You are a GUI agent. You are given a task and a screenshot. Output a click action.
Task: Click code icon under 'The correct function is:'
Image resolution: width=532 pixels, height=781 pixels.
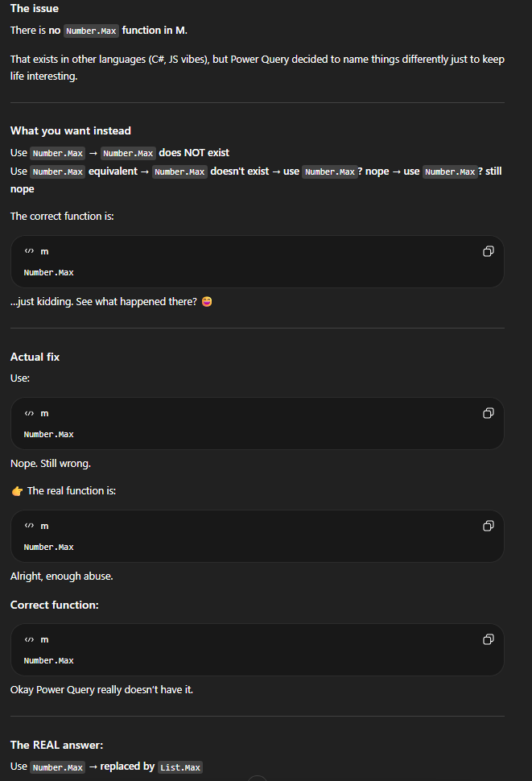[x=29, y=251]
